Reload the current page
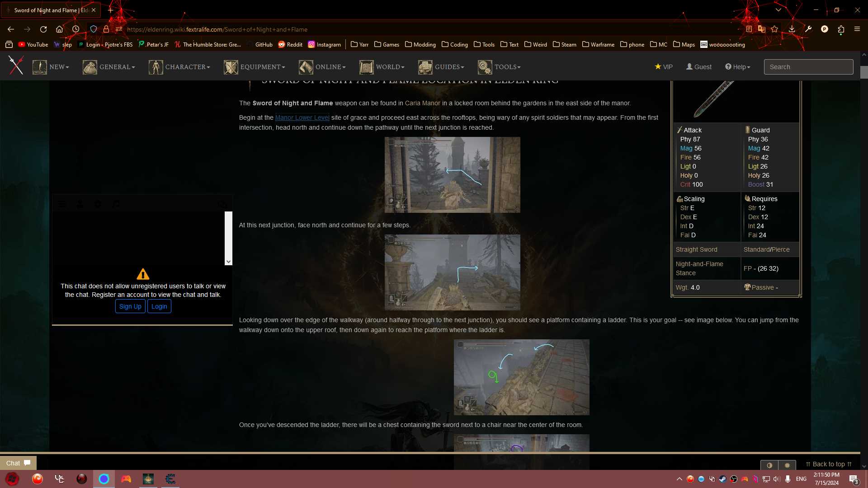 [x=43, y=29]
